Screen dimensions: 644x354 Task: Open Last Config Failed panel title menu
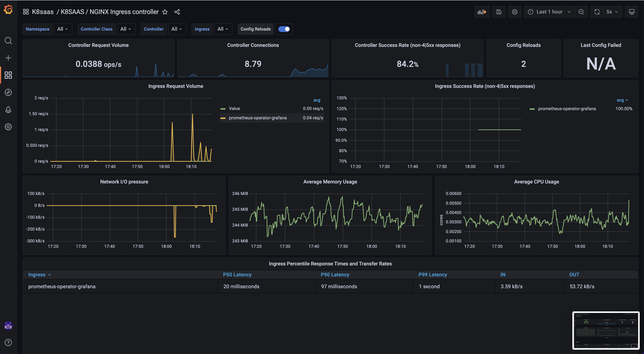[x=601, y=45]
